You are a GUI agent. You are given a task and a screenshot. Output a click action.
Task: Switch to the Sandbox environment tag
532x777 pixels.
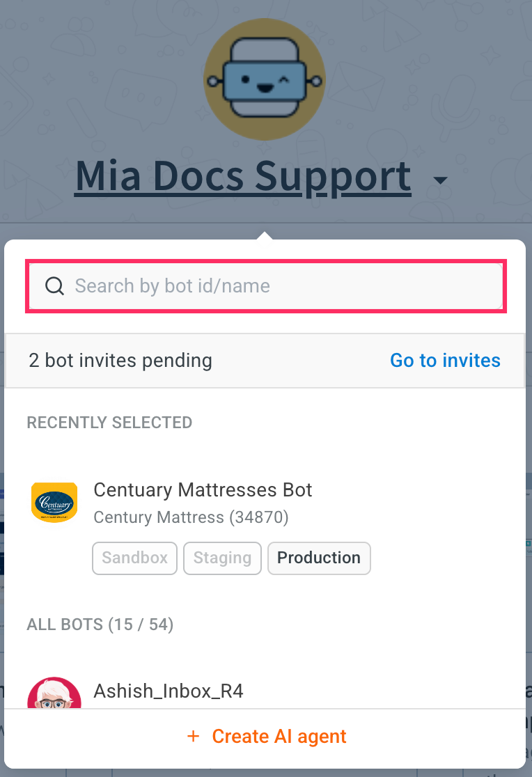(x=134, y=558)
